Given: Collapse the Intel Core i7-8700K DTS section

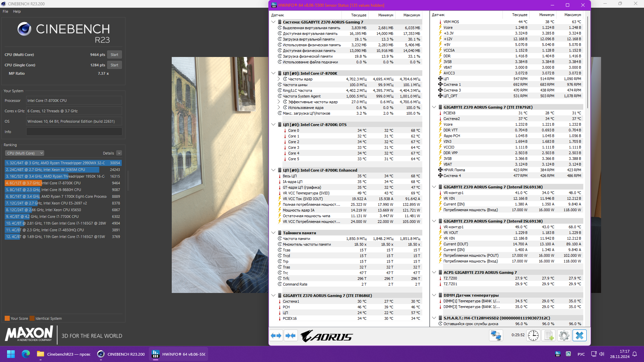Looking at the screenshot, I should (x=273, y=125).
